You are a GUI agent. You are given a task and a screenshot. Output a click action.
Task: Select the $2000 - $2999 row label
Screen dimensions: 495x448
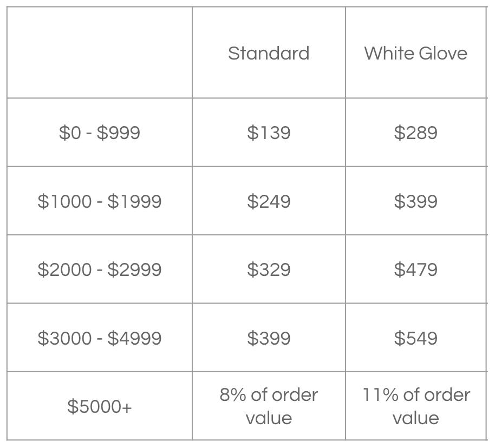100,269
